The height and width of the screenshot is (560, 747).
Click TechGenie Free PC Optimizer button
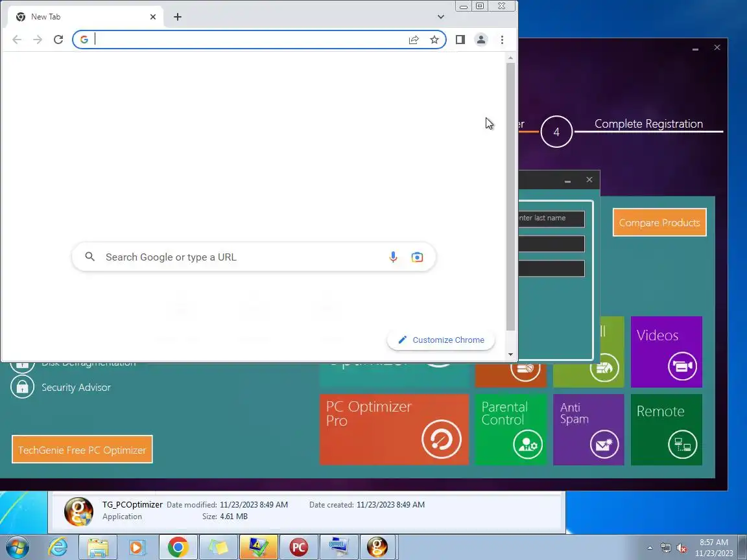click(82, 450)
